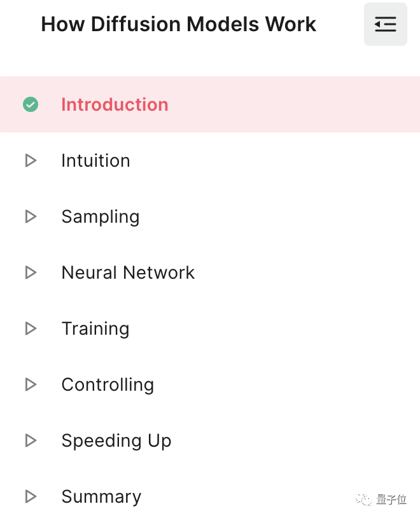Collapse the course sidebar menu icon

coord(385,24)
